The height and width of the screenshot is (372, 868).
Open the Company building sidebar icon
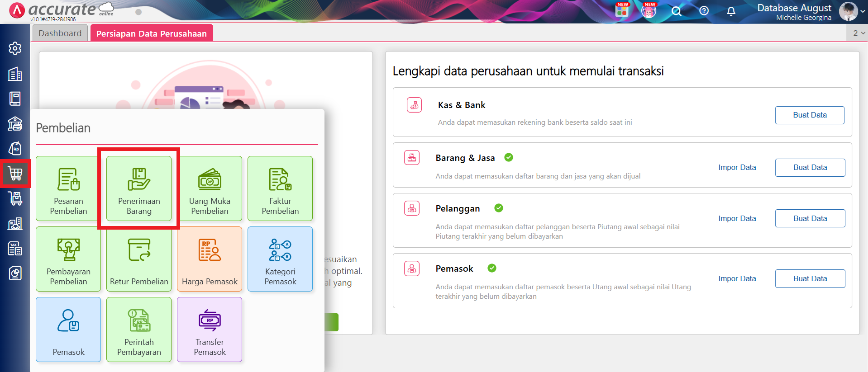(15, 74)
